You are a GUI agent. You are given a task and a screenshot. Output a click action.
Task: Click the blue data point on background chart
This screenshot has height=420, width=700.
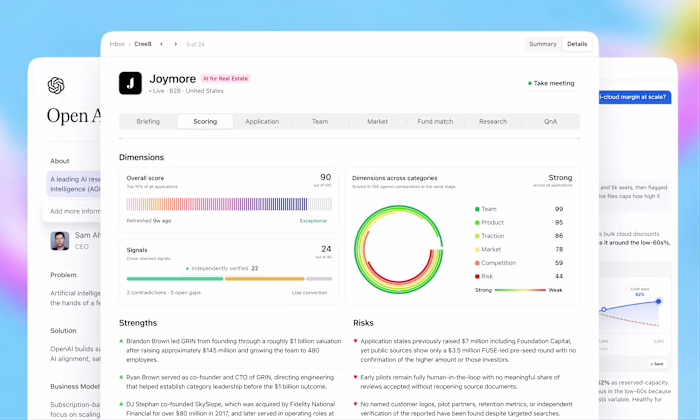(658, 302)
